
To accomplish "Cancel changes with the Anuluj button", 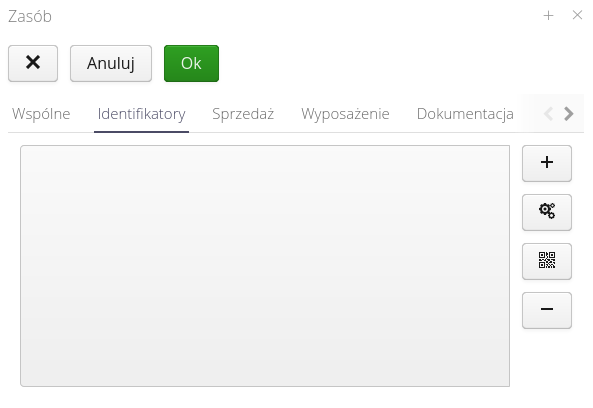I will (x=111, y=63).
